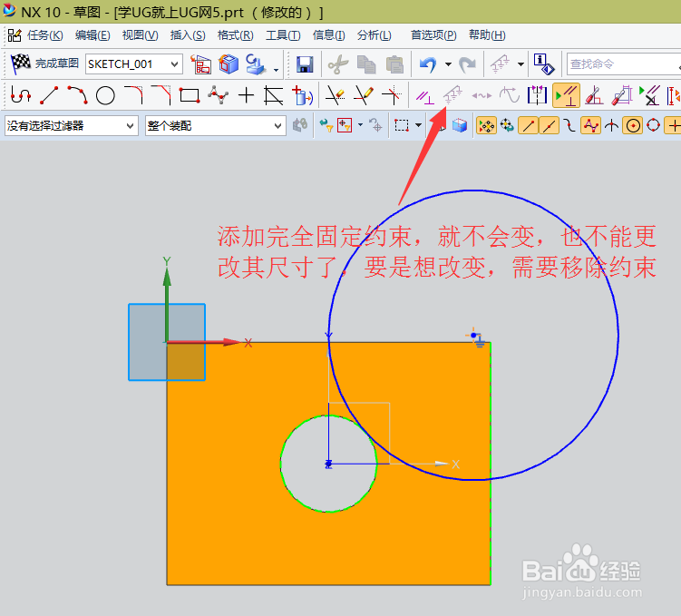Click the Show/Remove Constraints icon
Screen dimensions: 681x616
tap(650, 95)
